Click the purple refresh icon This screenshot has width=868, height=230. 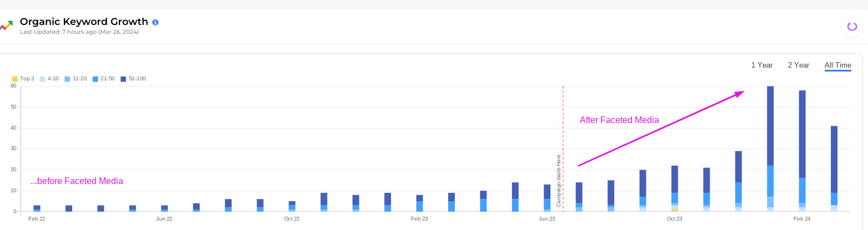[x=852, y=26]
